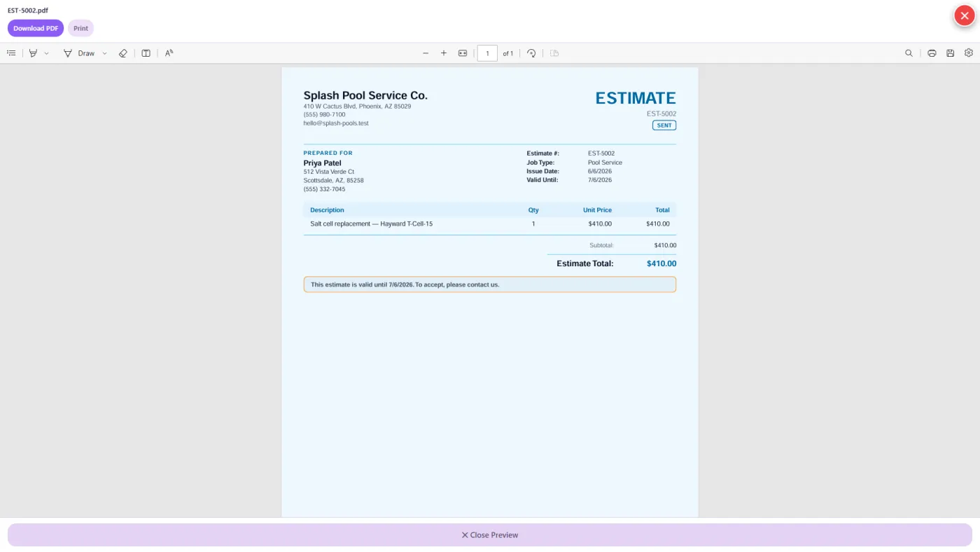Click hello@splash-pools.test email

[x=336, y=123]
